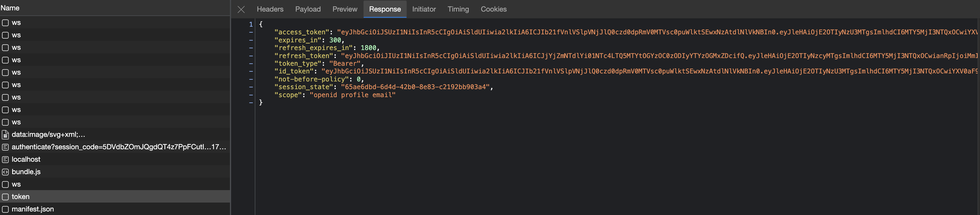Open the Initiator tab
This screenshot has height=215, width=980.
click(424, 9)
